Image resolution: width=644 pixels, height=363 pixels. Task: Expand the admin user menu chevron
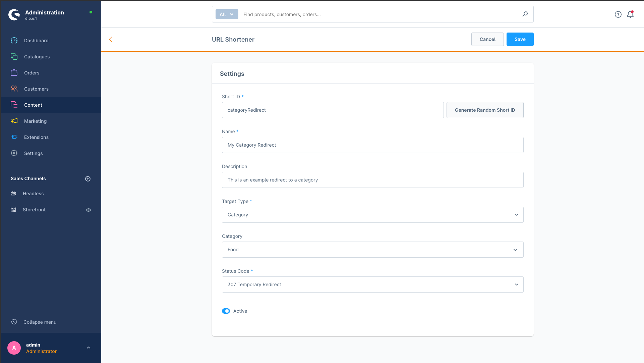coord(89,348)
